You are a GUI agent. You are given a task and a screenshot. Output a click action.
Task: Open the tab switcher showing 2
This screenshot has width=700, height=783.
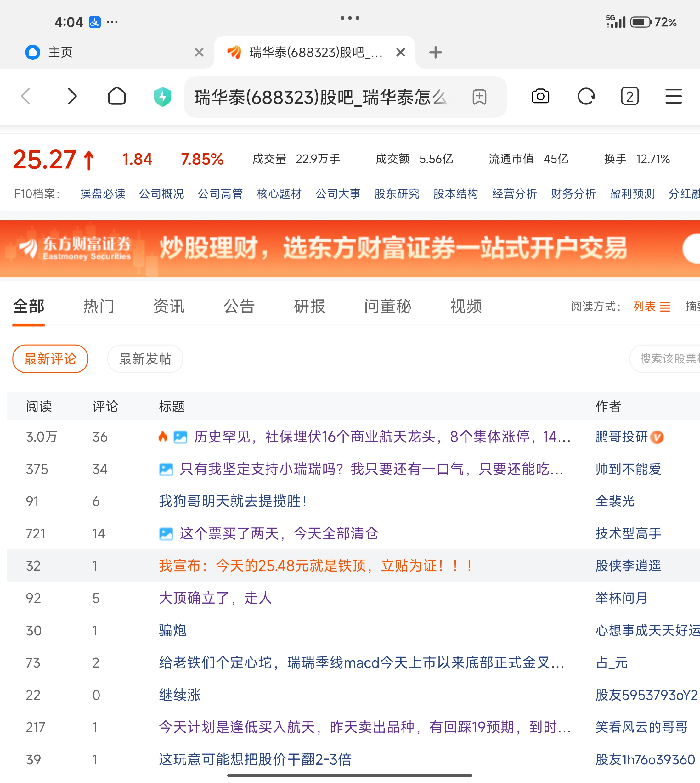coord(629,96)
